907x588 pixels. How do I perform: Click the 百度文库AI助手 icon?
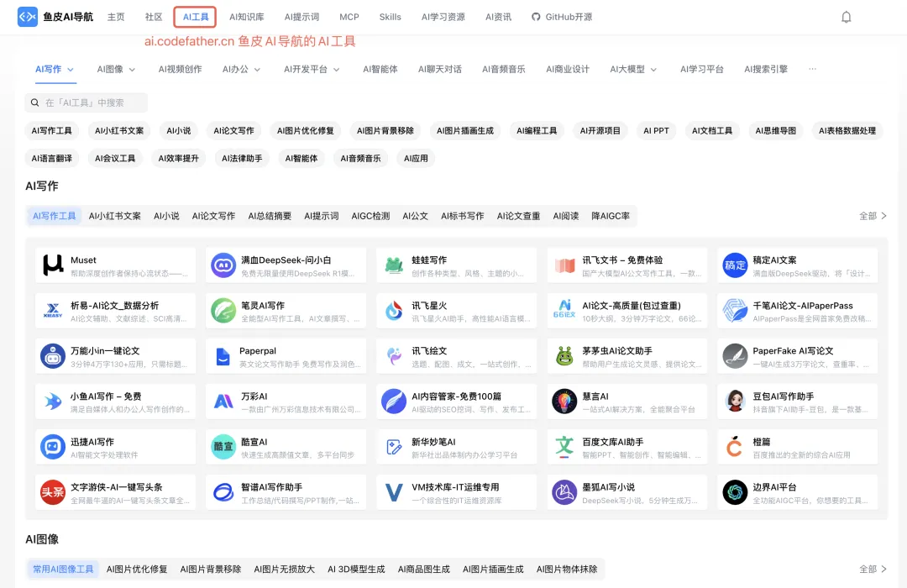pyautogui.click(x=564, y=447)
